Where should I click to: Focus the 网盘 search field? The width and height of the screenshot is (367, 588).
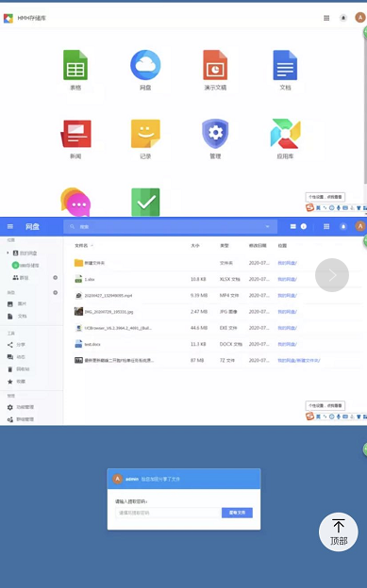click(170, 226)
